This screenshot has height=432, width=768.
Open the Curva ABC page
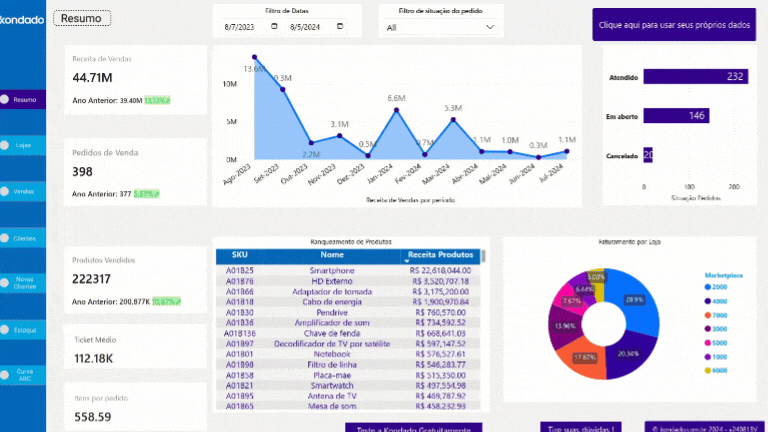tap(24, 374)
